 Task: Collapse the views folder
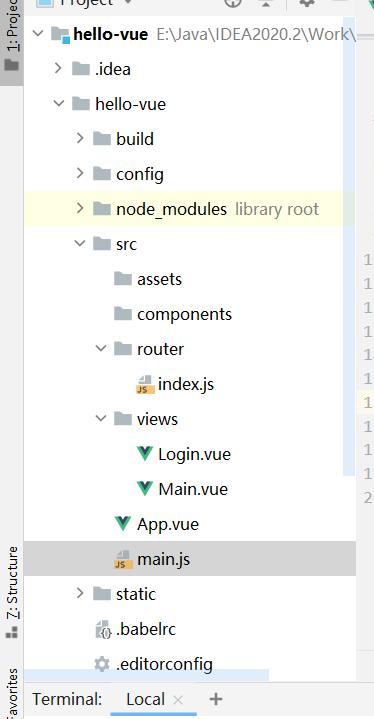(101, 418)
